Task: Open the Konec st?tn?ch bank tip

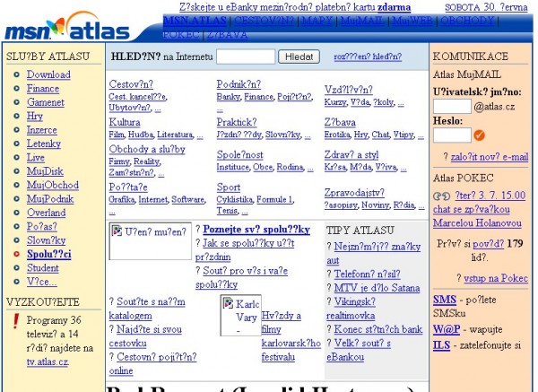Action: pos(378,329)
